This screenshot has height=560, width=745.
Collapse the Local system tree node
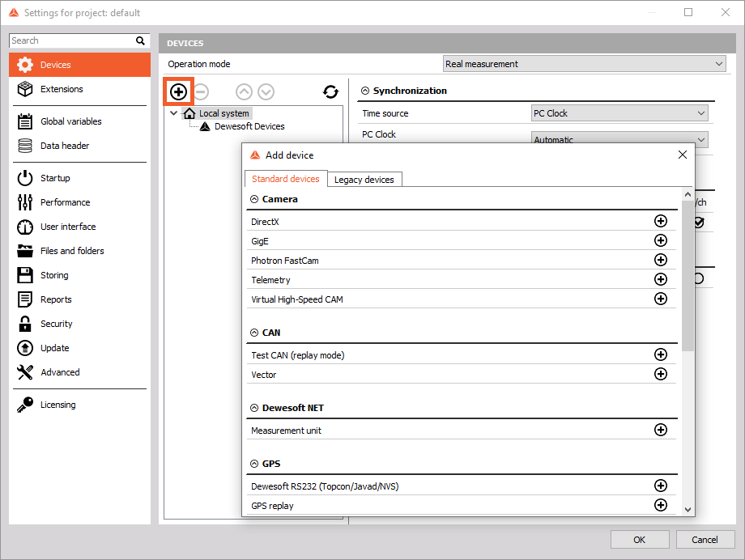174,113
